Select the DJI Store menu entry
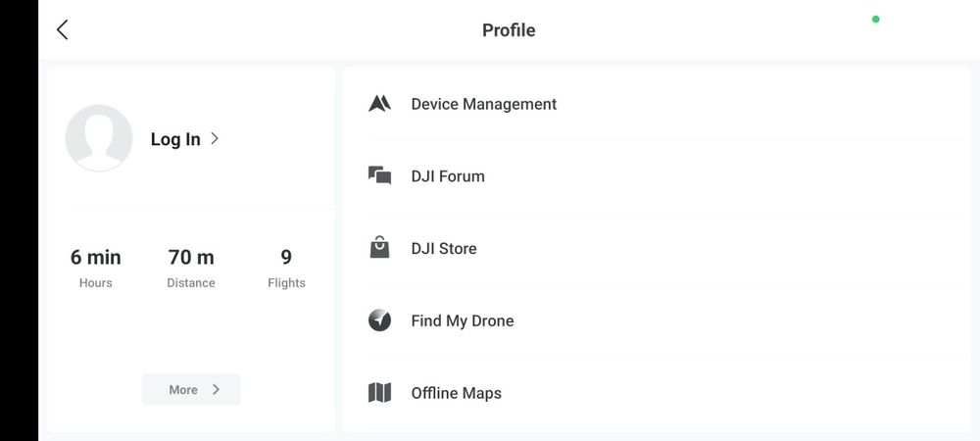 444,249
